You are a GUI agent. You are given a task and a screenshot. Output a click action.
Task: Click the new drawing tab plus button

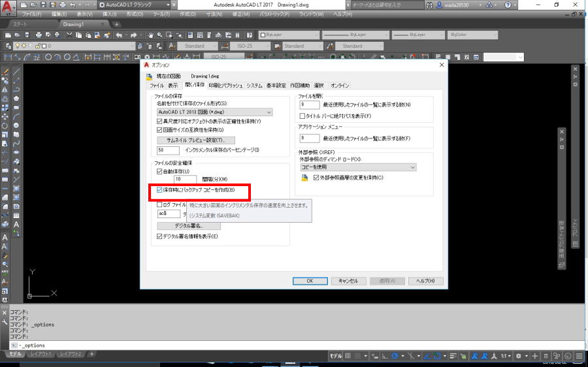[x=117, y=24]
